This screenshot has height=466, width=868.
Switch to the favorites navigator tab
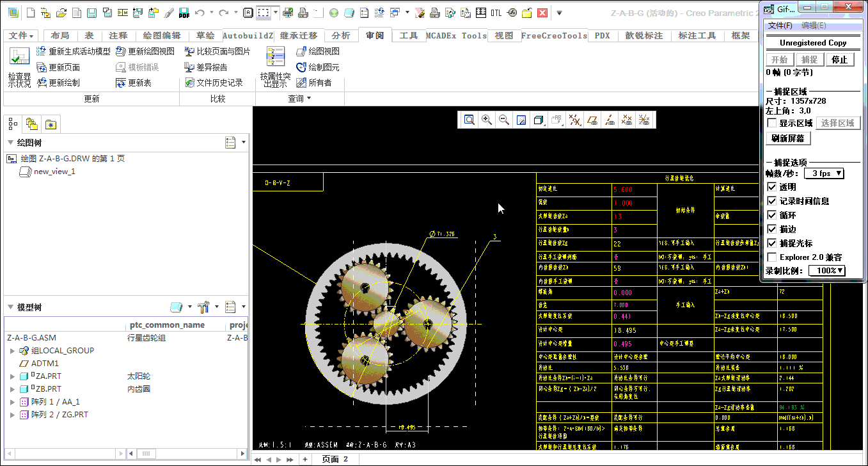(50, 124)
